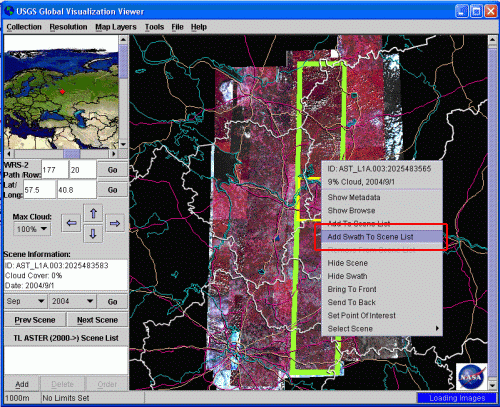
Task: Click the down arrow navigation button
Action: tap(93, 233)
